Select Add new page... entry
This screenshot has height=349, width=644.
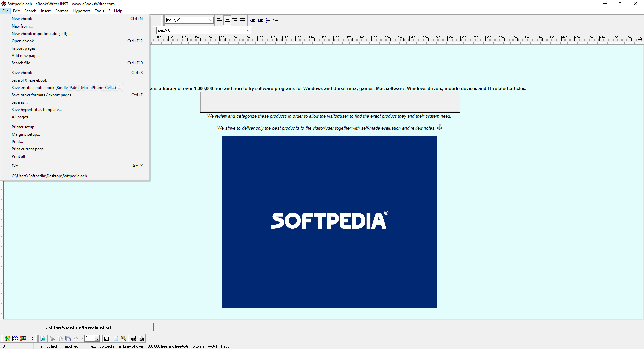(75, 56)
